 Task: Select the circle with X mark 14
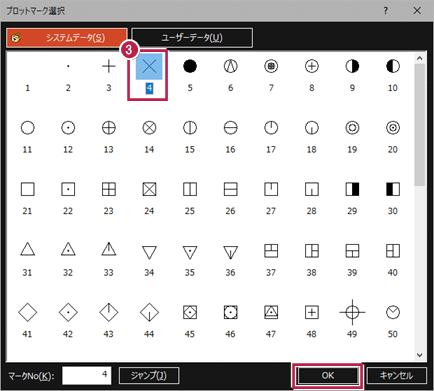pyautogui.click(x=149, y=128)
